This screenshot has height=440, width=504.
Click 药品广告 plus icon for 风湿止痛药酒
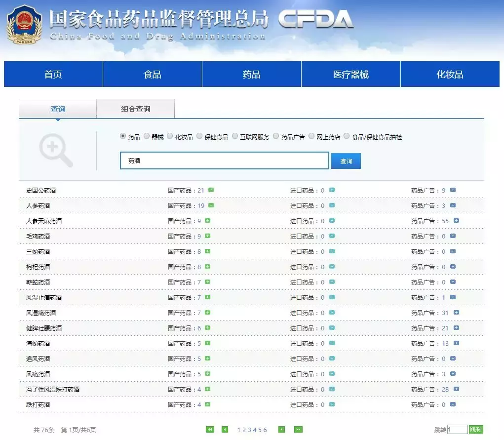(x=453, y=297)
